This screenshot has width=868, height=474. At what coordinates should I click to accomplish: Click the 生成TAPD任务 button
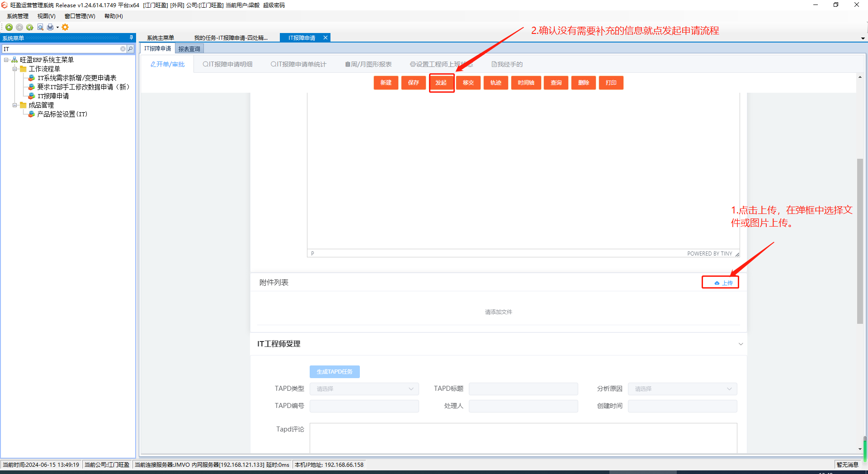tap(335, 372)
